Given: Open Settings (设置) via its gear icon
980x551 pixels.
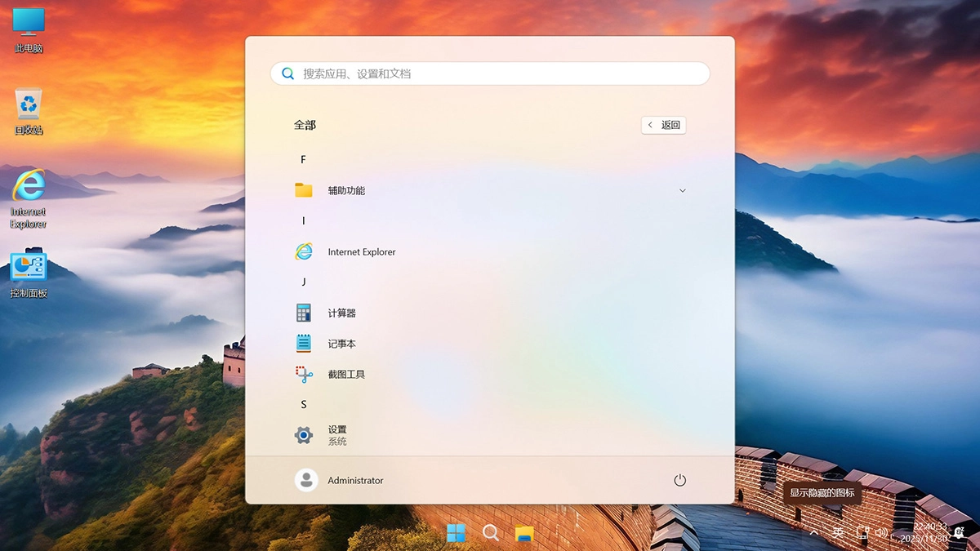Looking at the screenshot, I should click(x=303, y=434).
